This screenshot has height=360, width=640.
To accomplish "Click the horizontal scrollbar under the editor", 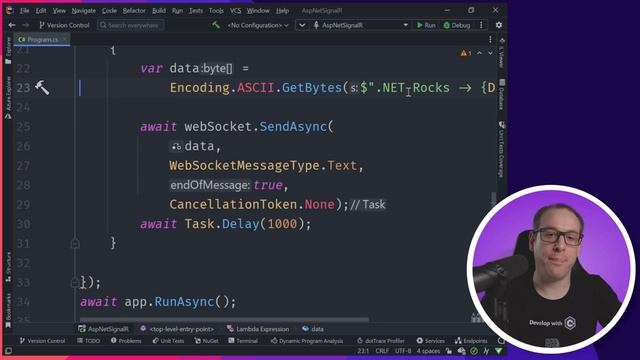I will [224, 320].
